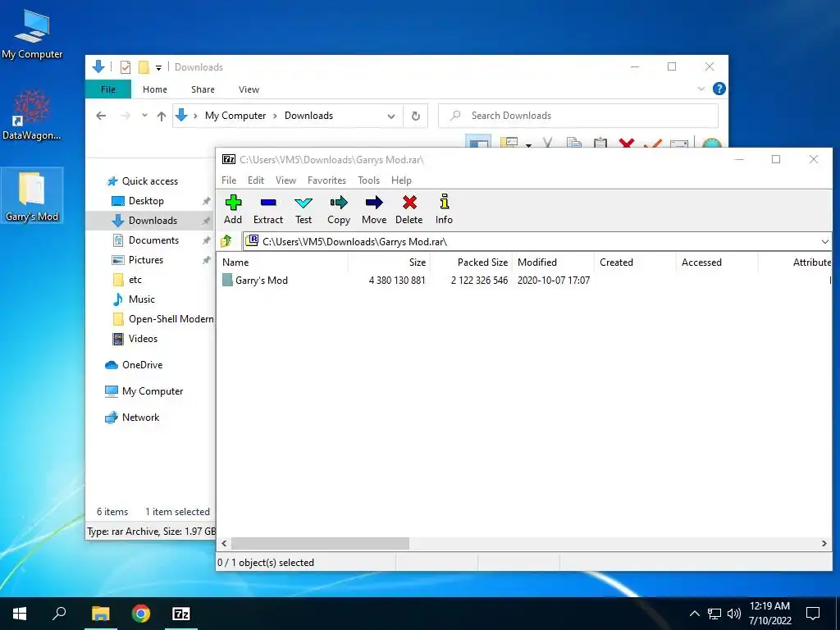Select Documents in the navigation pane

coord(153,240)
